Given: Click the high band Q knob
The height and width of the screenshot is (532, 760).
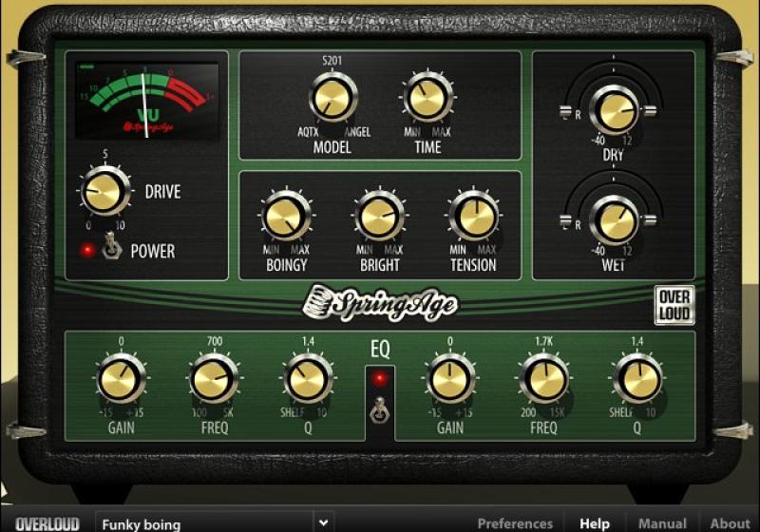Looking at the screenshot, I should [x=636, y=379].
